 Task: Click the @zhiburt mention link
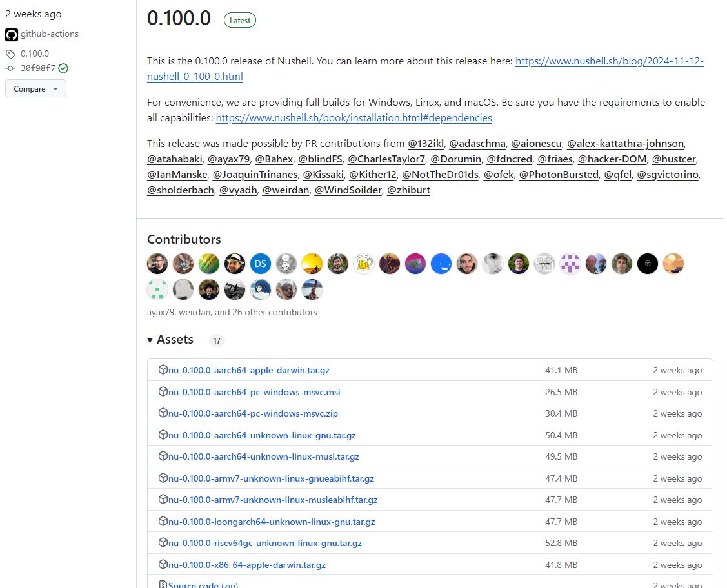coord(408,190)
